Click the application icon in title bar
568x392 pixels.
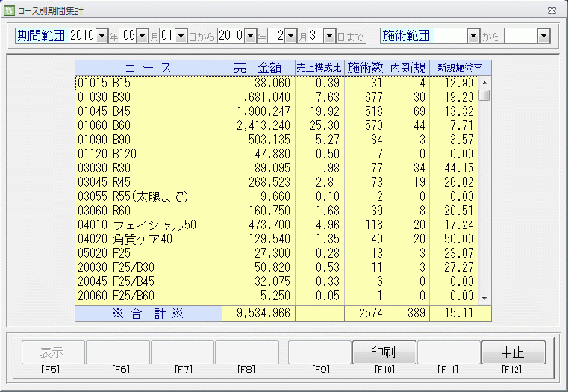(x=9, y=10)
